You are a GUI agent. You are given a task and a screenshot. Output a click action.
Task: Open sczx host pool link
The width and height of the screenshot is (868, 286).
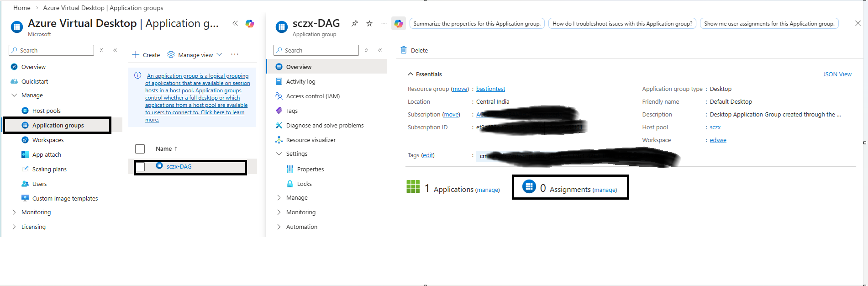(x=715, y=127)
